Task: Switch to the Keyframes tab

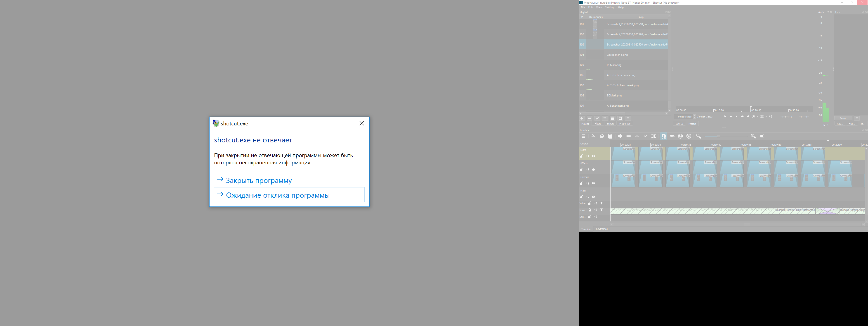Action: (x=602, y=229)
